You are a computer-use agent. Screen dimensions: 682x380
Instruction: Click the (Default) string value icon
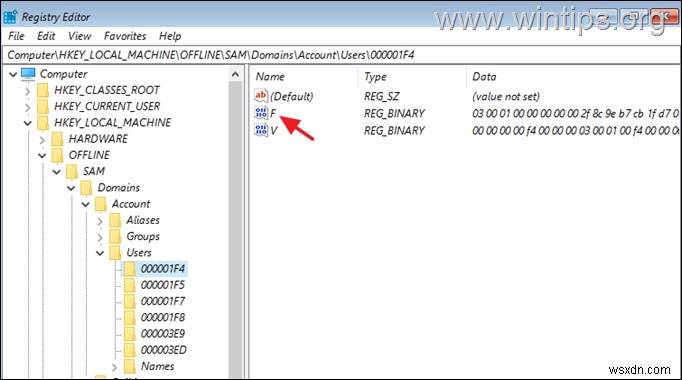(261, 96)
